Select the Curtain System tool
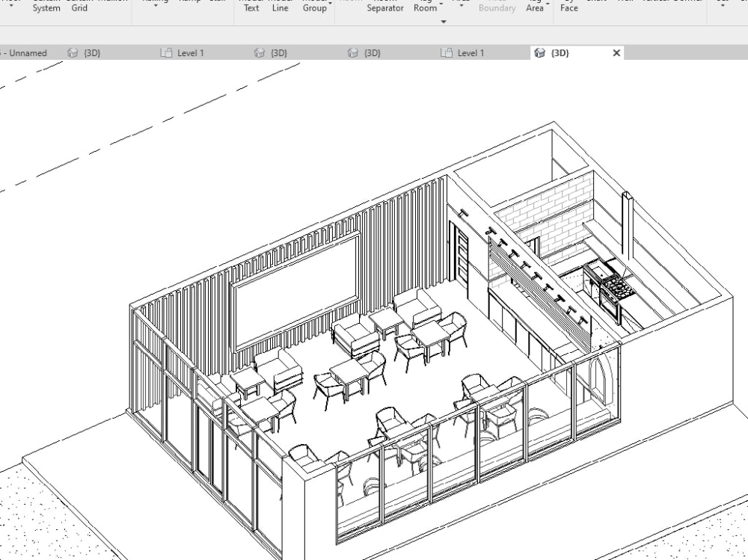 [x=46, y=6]
